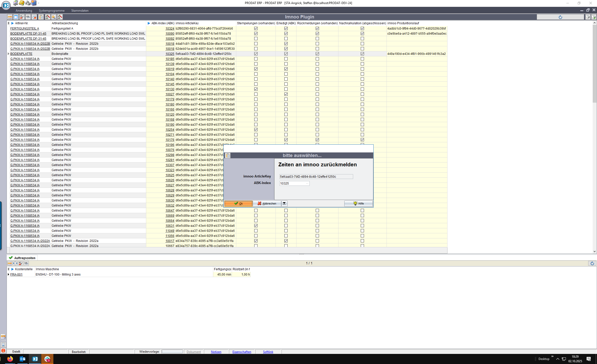This screenshot has height=364, width=597.
Task: Click the shopping cart quick-access icon
Action: point(15,3)
